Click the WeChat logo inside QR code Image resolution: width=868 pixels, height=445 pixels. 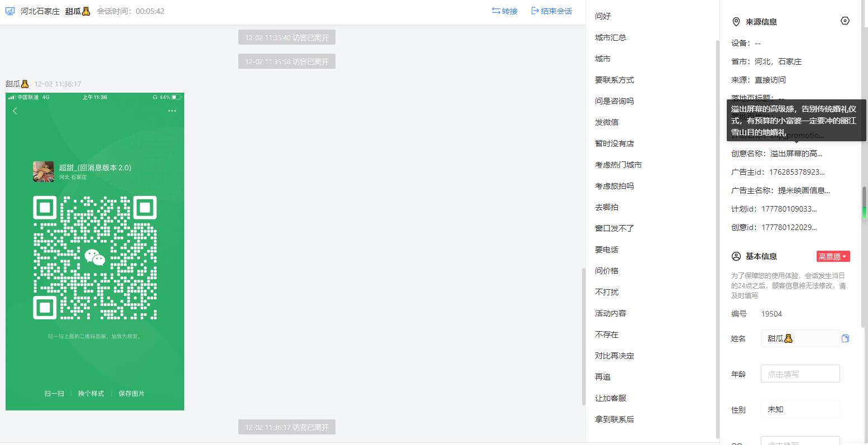coord(95,257)
